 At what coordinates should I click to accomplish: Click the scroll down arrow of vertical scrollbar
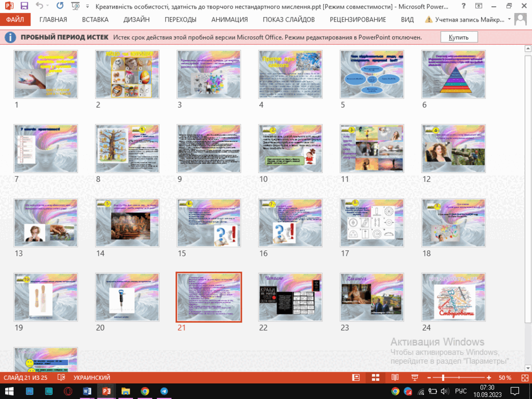528,368
